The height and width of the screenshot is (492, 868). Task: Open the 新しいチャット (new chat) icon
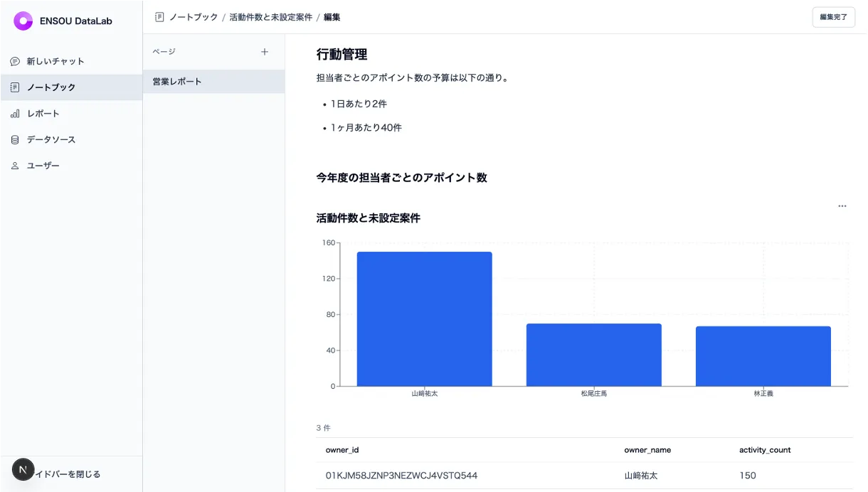[x=15, y=61]
